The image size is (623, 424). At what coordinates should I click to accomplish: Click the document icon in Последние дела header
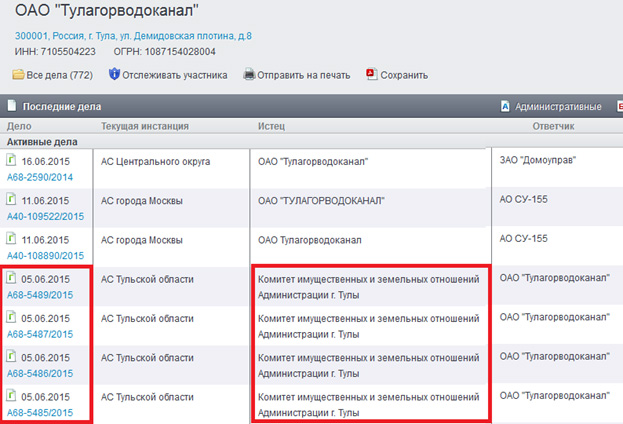11,106
